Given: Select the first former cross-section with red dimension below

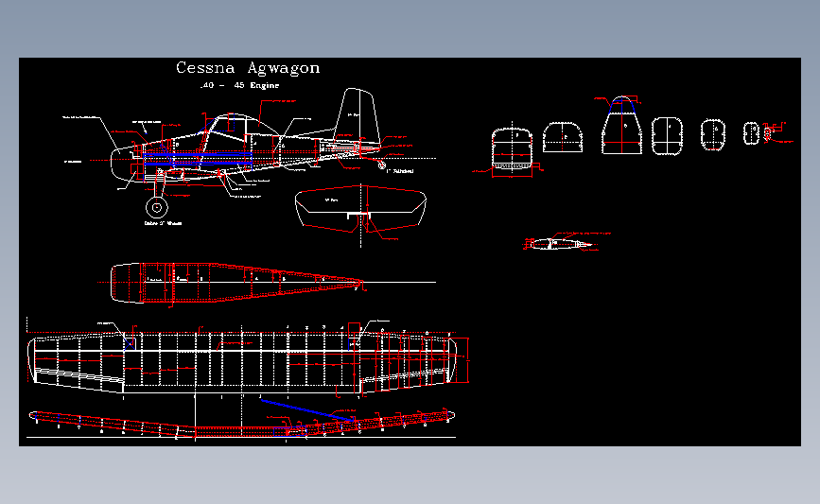Looking at the screenshot, I should [x=512, y=149].
